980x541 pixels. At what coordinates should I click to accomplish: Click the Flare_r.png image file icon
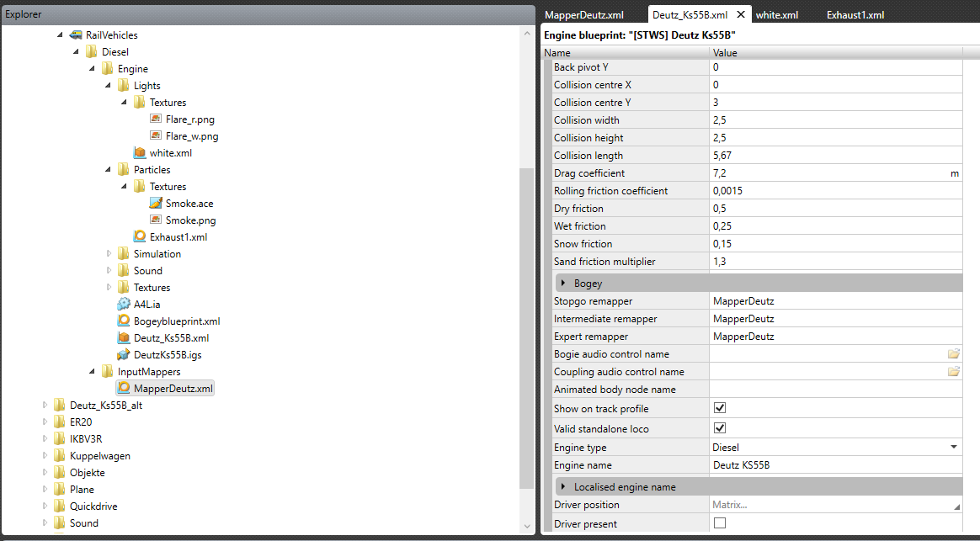click(x=156, y=119)
